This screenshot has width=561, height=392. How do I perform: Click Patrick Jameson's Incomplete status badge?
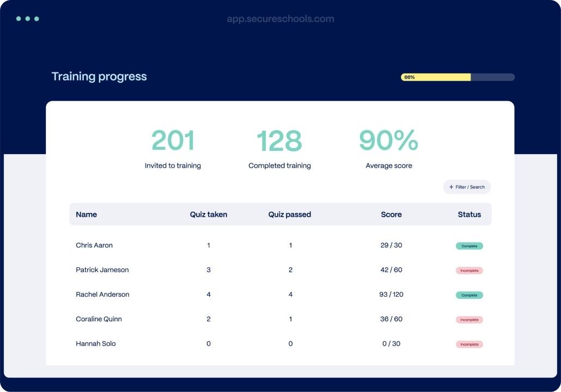pyautogui.click(x=469, y=271)
